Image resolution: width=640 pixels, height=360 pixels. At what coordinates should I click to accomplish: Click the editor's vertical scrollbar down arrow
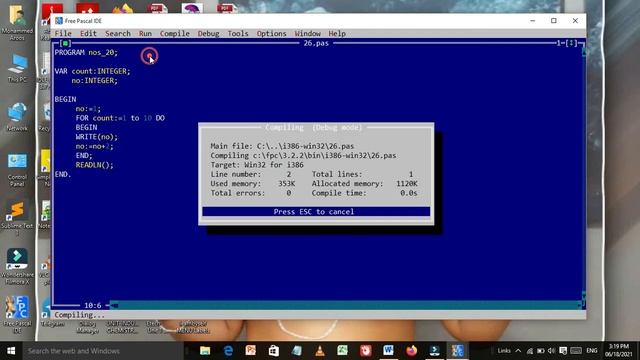click(584, 295)
